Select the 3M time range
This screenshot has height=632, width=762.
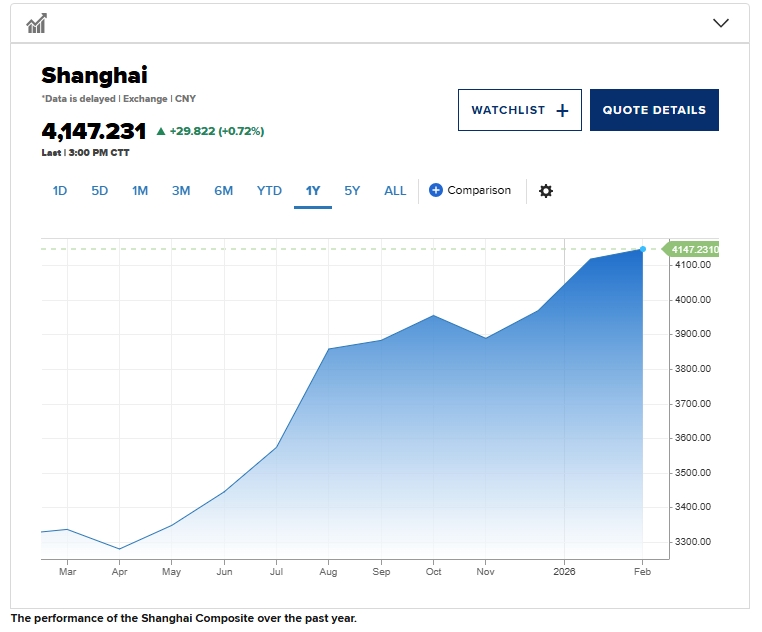click(181, 191)
